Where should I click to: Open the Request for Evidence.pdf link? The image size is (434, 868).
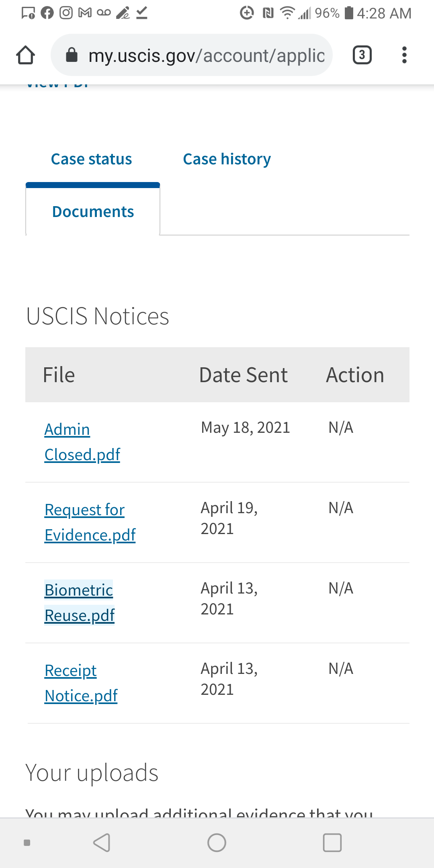click(90, 522)
